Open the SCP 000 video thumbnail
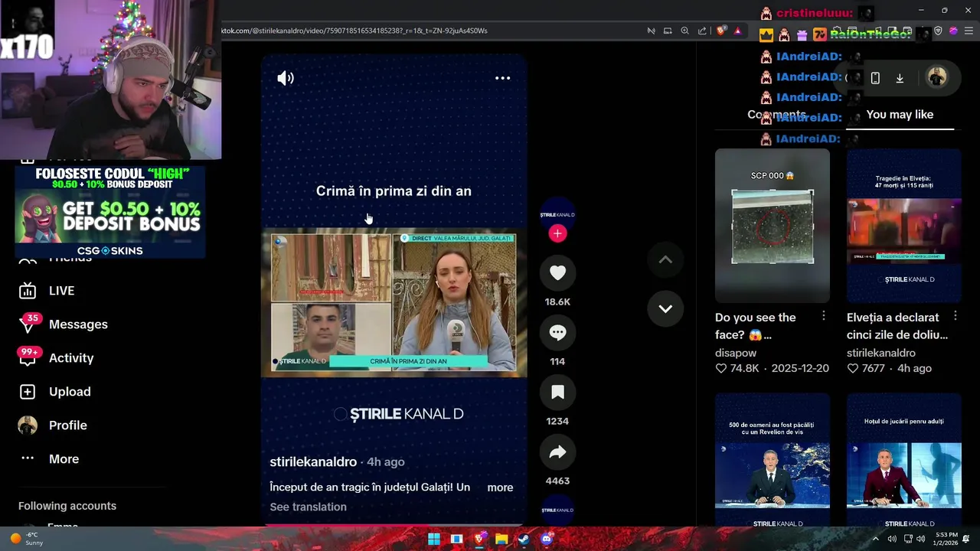The image size is (980, 551). tap(772, 226)
